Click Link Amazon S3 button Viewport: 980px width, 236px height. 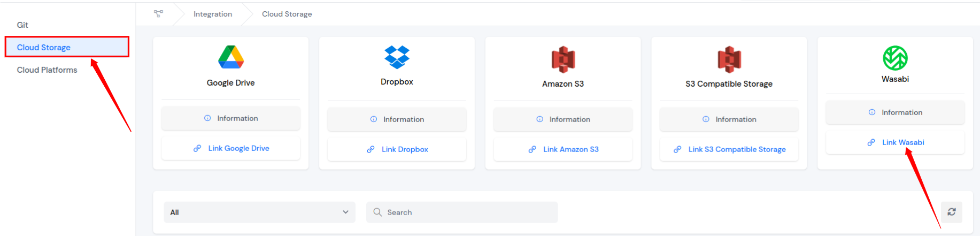[563, 149]
